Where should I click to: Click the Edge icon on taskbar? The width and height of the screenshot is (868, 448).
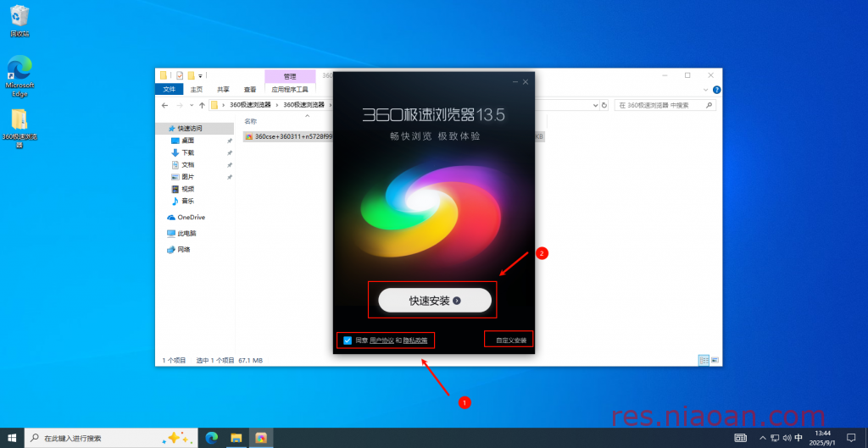pyautogui.click(x=211, y=438)
